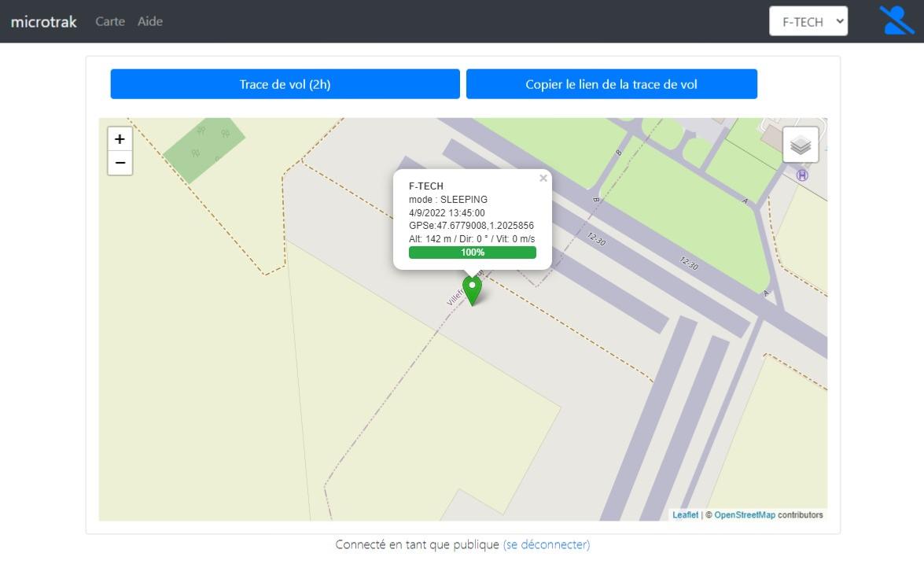Screen dimensions: 924x564
Task: Click the Trace de vol (2h) button
Action: (x=285, y=84)
